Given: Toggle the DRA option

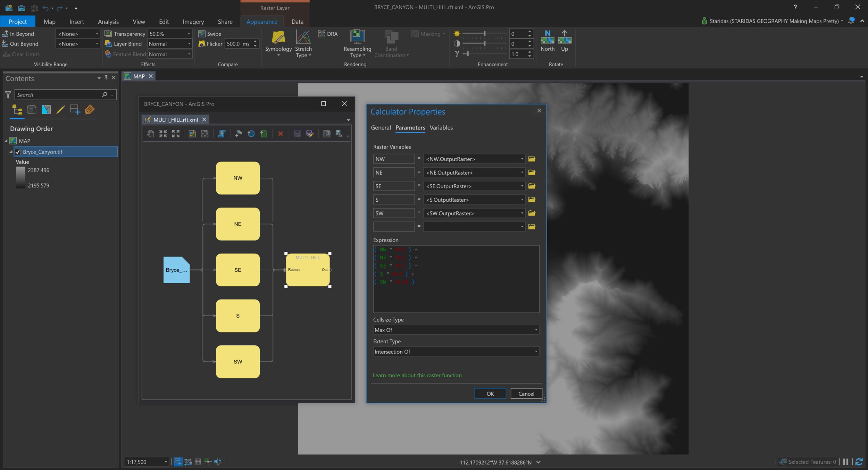Looking at the screenshot, I should tap(328, 34).
